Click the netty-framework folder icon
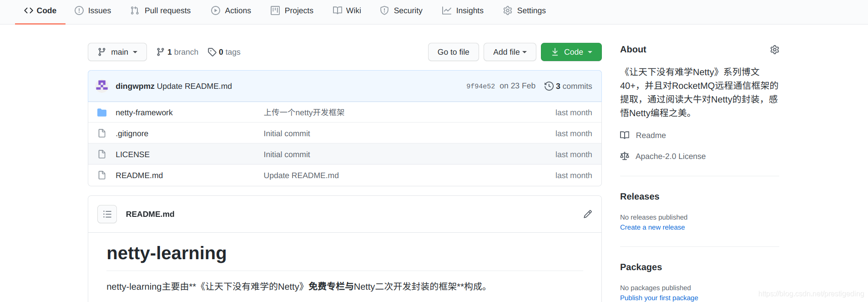868x302 pixels. point(102,113)
